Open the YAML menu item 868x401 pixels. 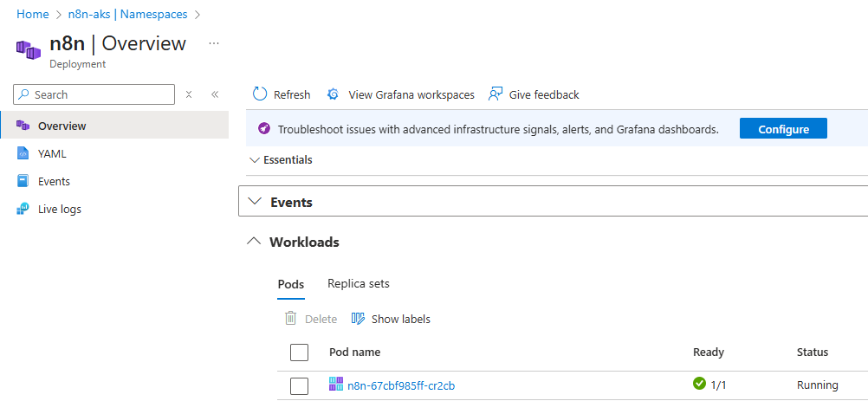(x=114, y=153)
